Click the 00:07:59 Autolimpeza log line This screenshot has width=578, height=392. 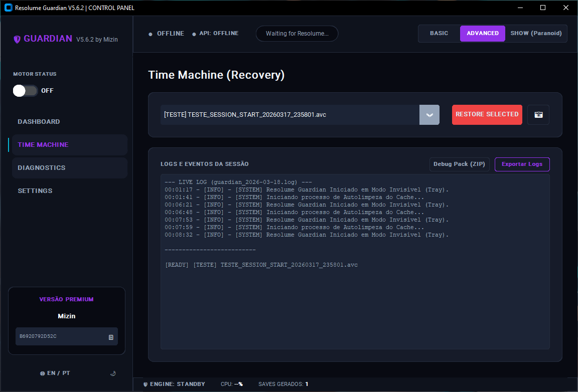click(x=294, y=227)
